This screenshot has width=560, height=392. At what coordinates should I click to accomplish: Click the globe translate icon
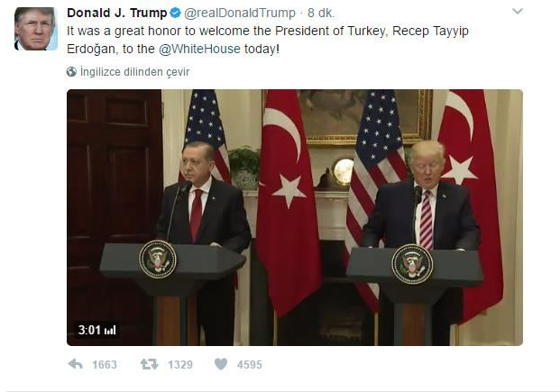coord(71,72)
